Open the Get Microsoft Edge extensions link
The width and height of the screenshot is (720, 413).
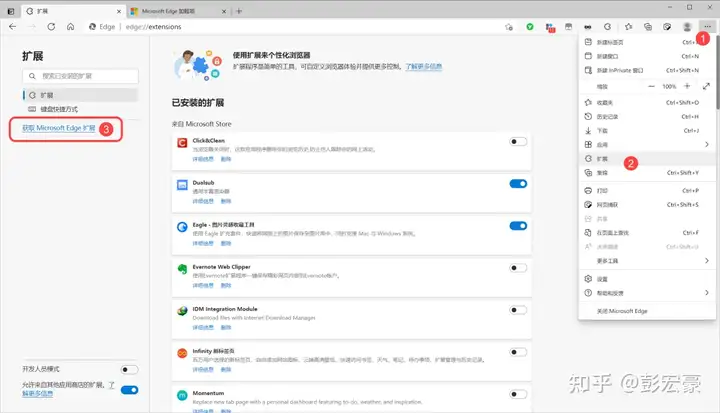[x=59, y=128]
